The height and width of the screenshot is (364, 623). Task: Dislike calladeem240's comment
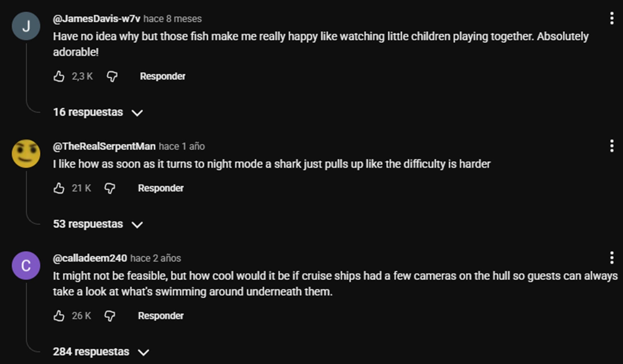111,315
